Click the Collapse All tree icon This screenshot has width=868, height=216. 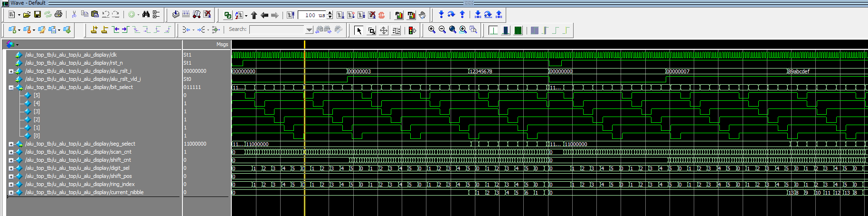tap(156, 15)
